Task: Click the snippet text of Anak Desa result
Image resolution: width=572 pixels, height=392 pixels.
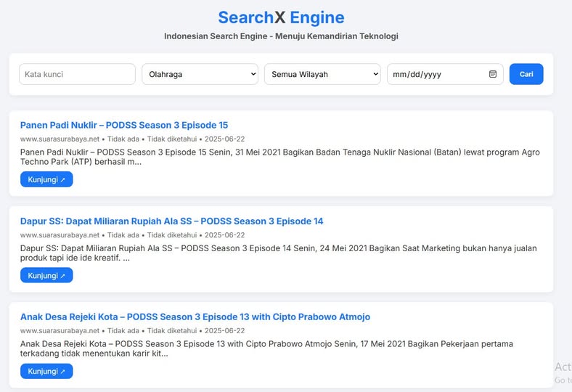Action: click(278, 348)
